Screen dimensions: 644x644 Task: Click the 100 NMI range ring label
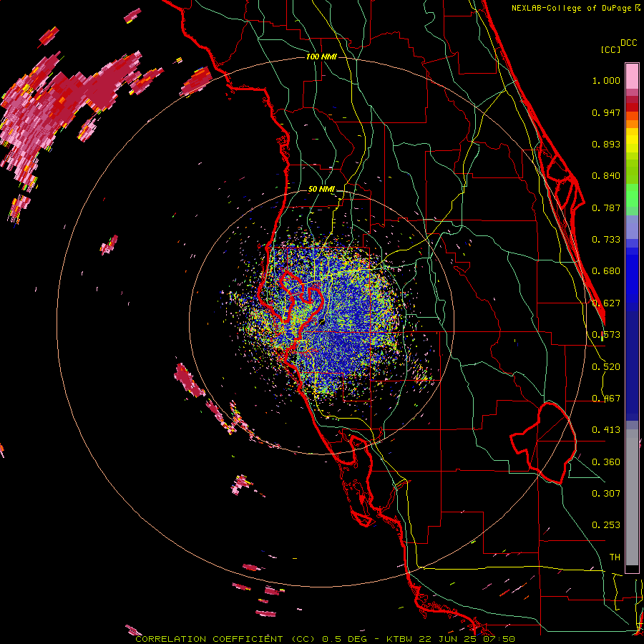[321, 57]
